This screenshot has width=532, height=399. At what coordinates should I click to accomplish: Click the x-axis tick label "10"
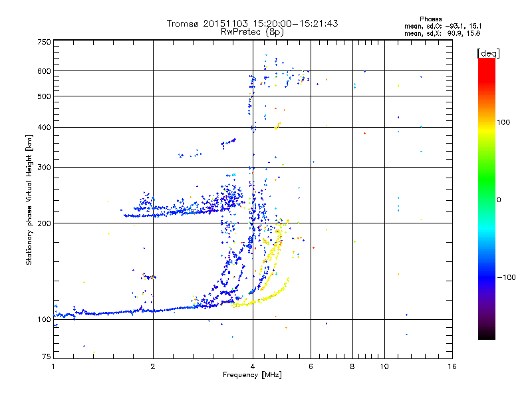[384, 366]
